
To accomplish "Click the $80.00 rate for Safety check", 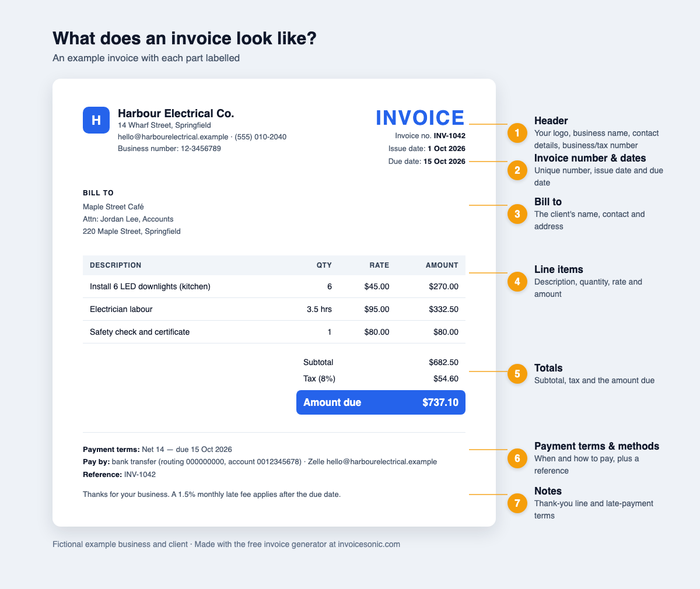I will click(376, 332).
